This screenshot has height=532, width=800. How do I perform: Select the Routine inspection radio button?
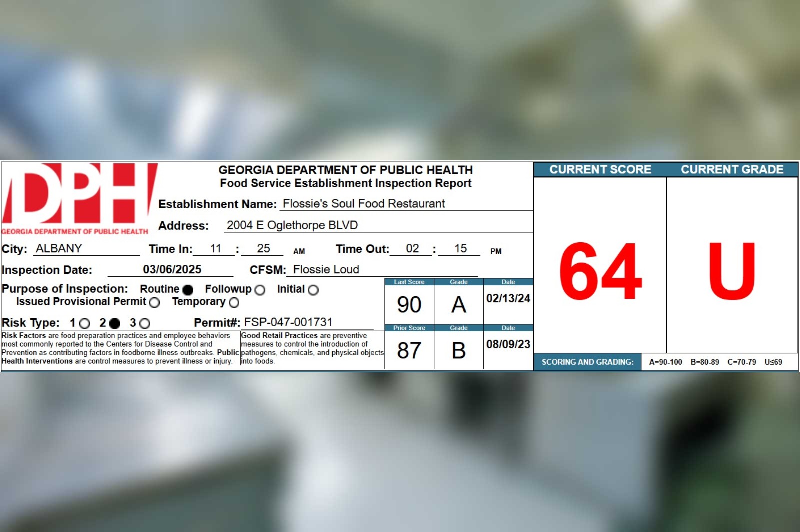[187, 289]
